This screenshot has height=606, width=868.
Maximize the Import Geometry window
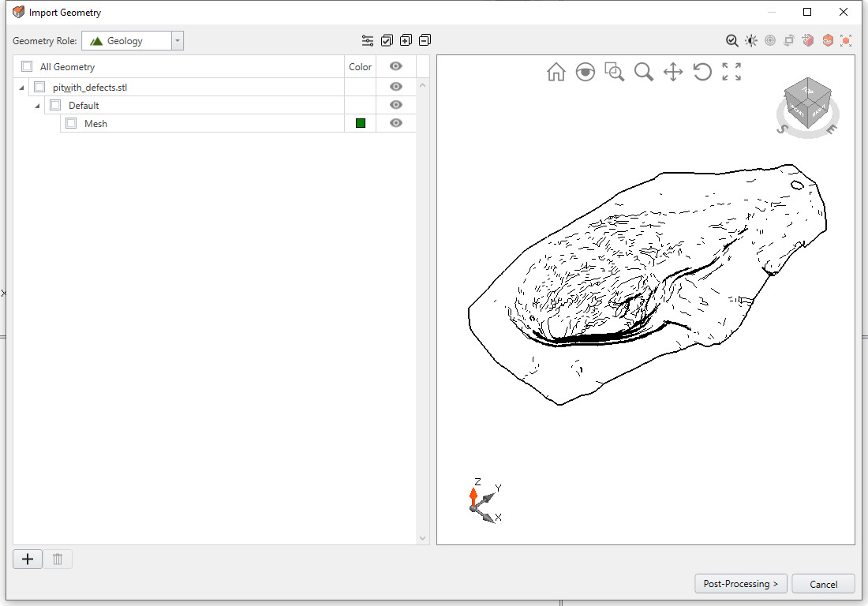[807, 12]
